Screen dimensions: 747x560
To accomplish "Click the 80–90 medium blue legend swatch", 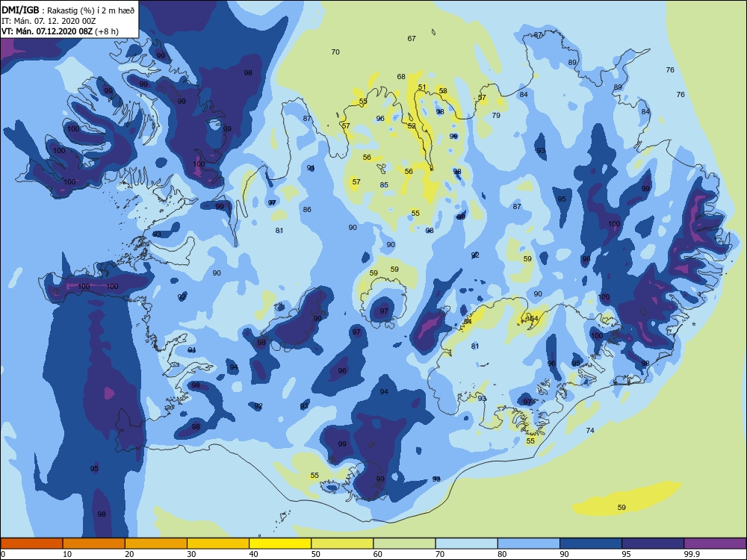I will (x=529, y=544).
